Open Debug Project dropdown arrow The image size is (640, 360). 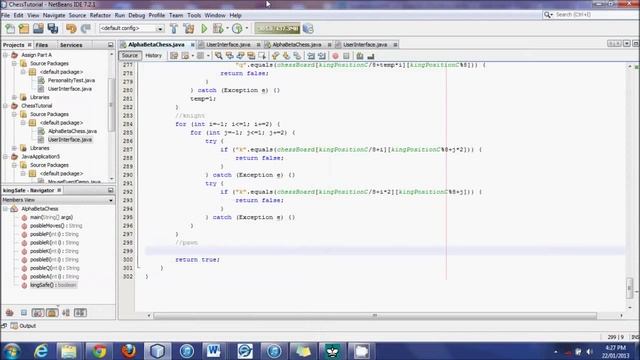(x=227, y=29)
